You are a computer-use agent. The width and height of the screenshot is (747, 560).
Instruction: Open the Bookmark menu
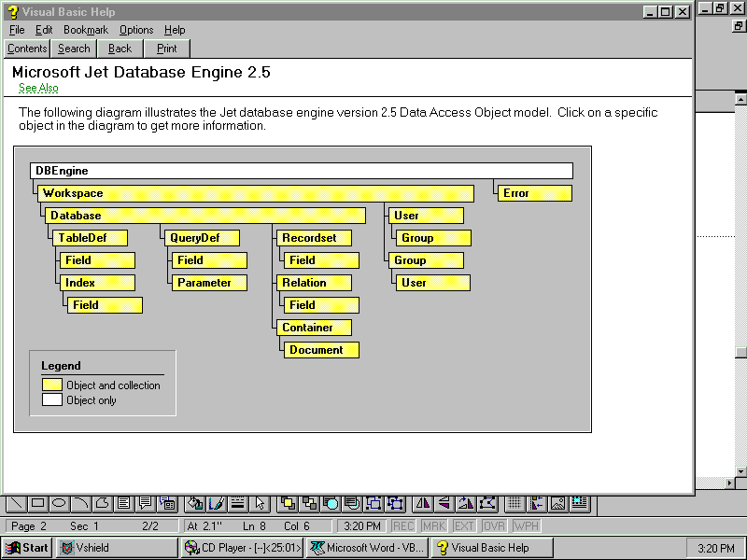tap(86, 30)
